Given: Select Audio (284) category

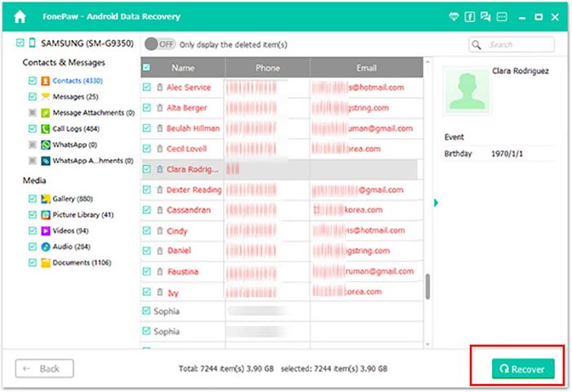Looking at the screenshot, I should (x=72, y=247).
